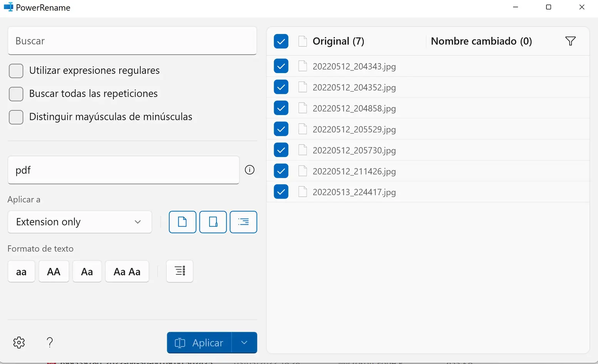
Task: Select lowercase aa text format
Action: coord(22,272)
